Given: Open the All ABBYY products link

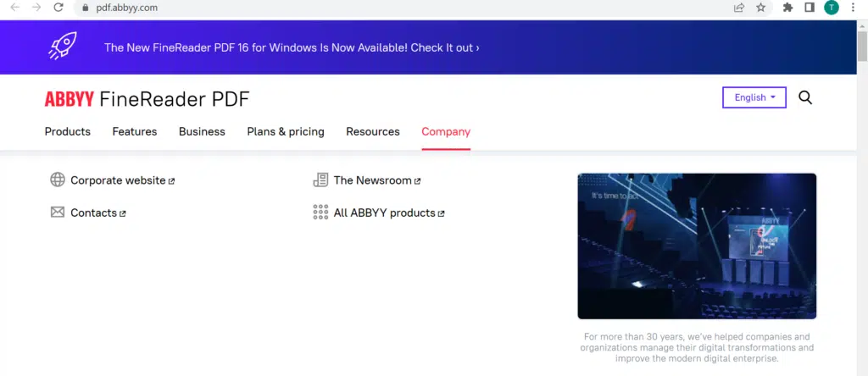Looking at the screenshot, I should tap(389, 213).
